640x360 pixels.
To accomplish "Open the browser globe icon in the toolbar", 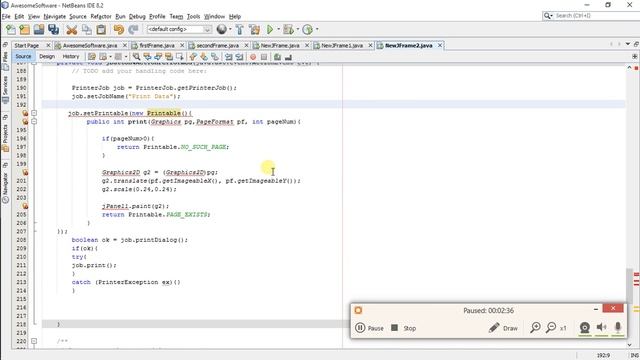I will (x=222, y=29).
